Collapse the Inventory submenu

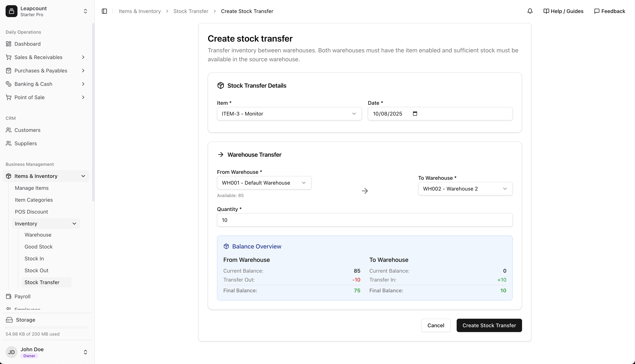pos(74,223)
